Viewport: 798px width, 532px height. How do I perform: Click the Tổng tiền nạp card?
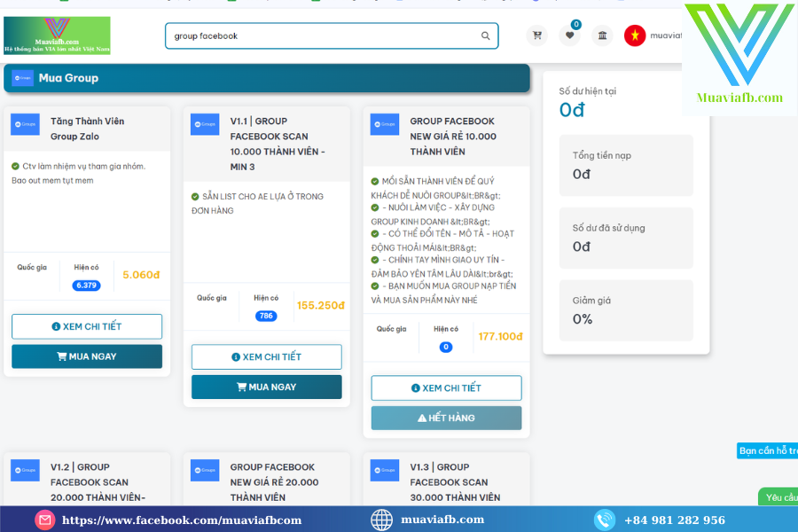pos(626,166)
